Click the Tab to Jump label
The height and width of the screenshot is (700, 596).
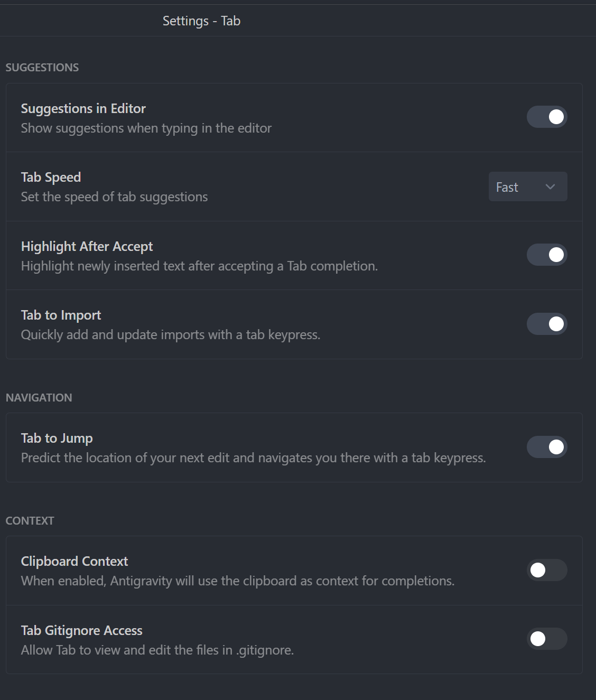tap(57, 438)
